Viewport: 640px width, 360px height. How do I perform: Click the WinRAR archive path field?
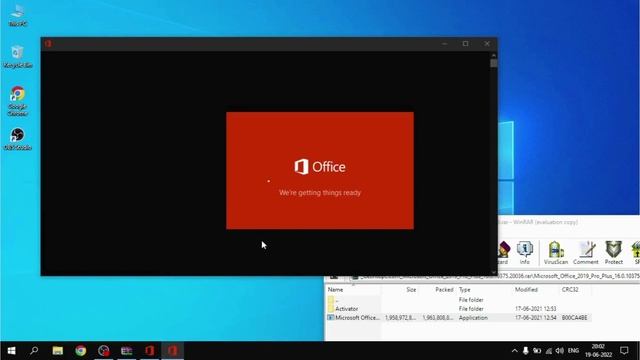pyautogui.click(x=495, y=277)
